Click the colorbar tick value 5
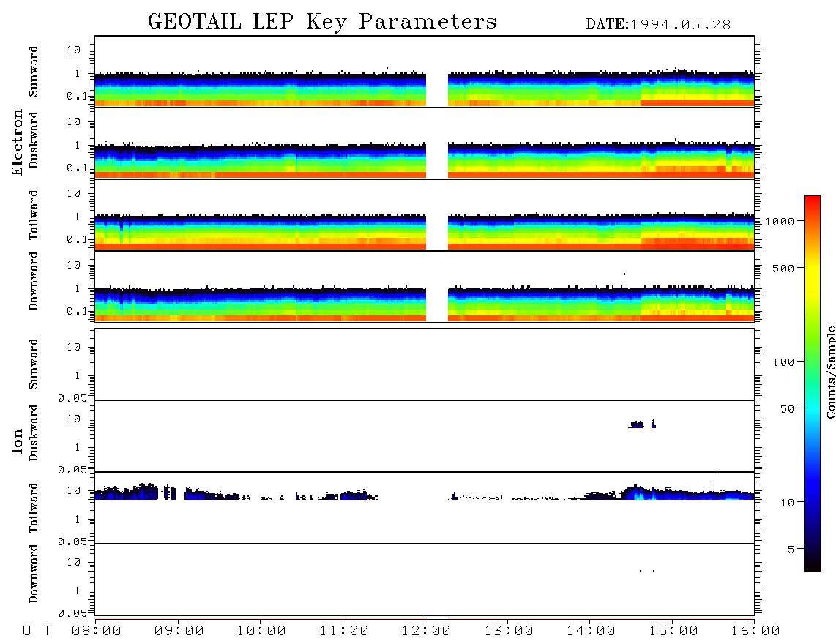The image size is (836, 644). (x=791, y=549)
